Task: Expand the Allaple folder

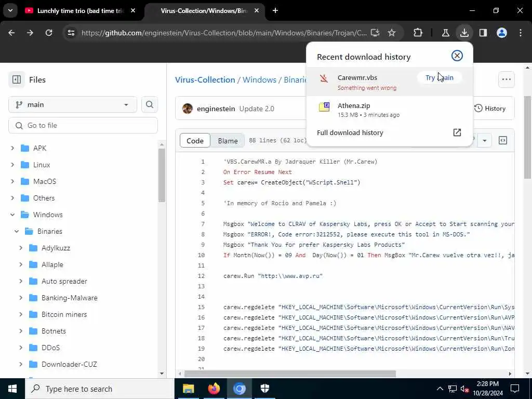Action: [x=21, y=264]
